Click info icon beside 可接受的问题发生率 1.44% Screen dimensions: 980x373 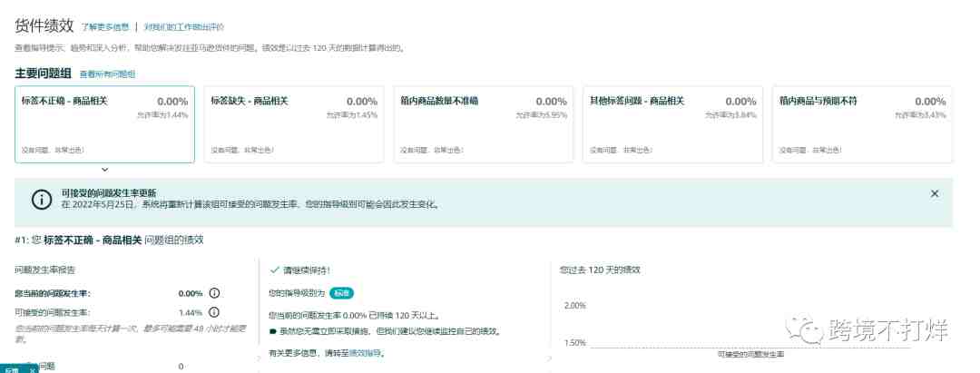[214, 312]
